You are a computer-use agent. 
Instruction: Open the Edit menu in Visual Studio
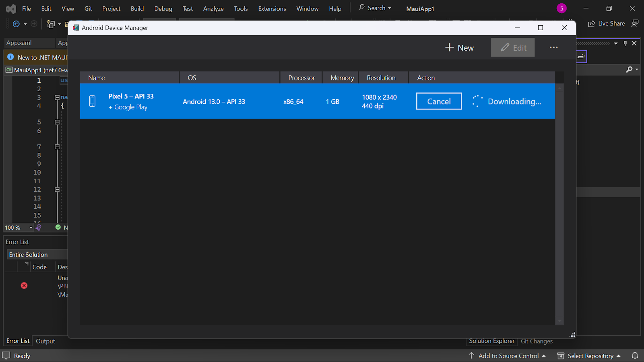46,8
